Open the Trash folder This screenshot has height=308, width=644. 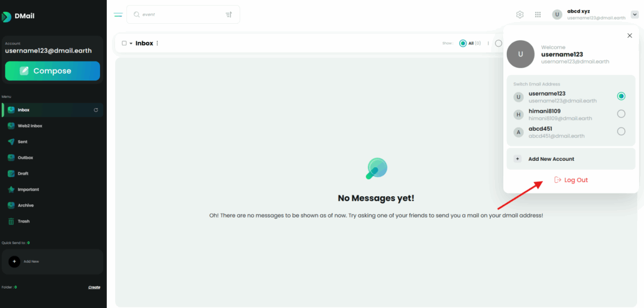pyautogui.click(x=23, y=221)
